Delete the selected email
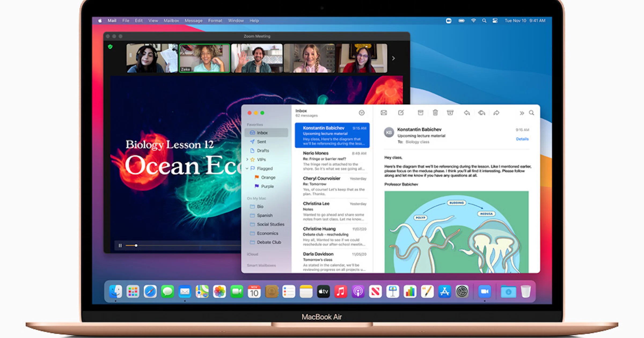Image resolution: width=644 pixels, height=338 pixels. coord(436,113)
